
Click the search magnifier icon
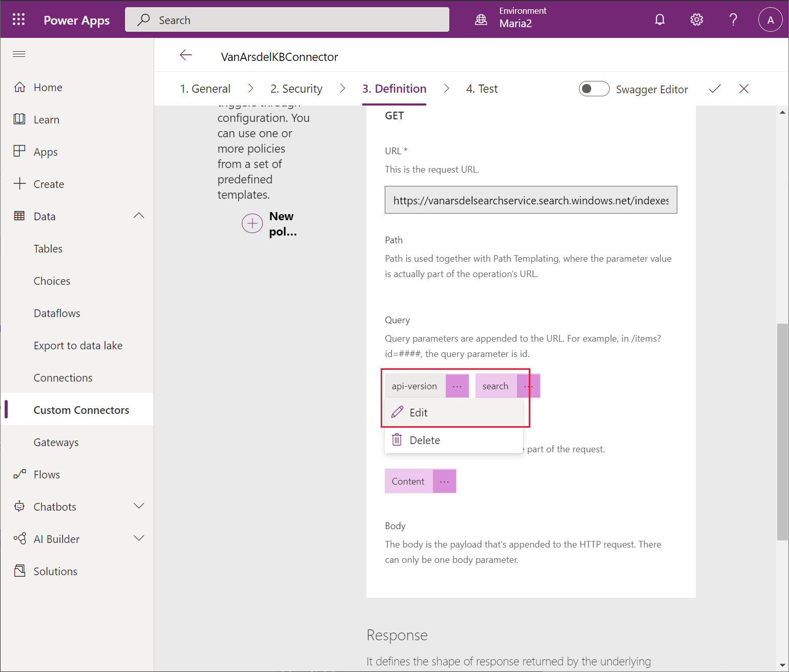pos(144,19)
